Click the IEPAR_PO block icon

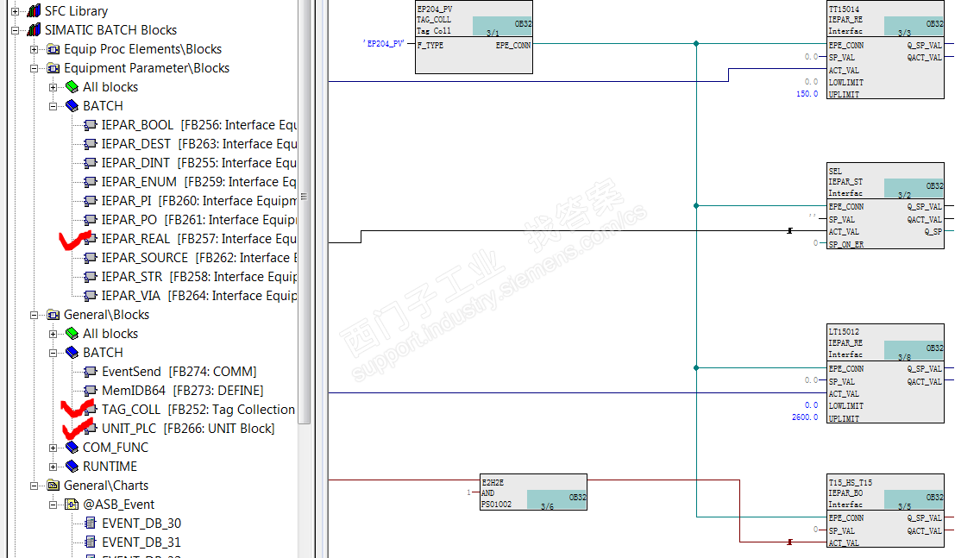(91, 220)
